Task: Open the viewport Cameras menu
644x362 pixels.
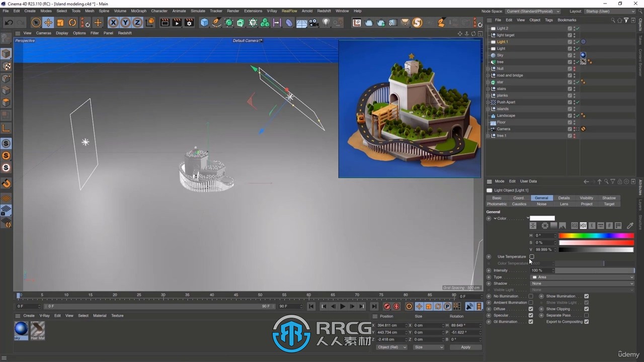Action: tap(44, 33)
